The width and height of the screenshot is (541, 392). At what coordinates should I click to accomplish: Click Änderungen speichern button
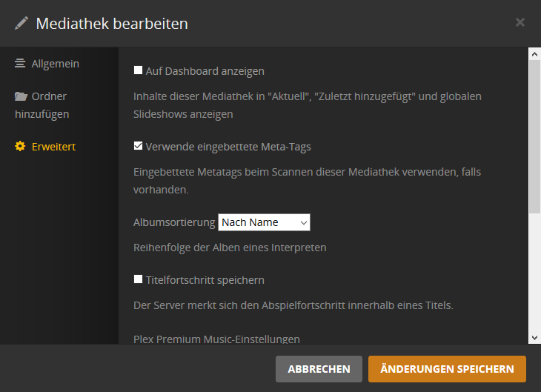pos(446,368)
